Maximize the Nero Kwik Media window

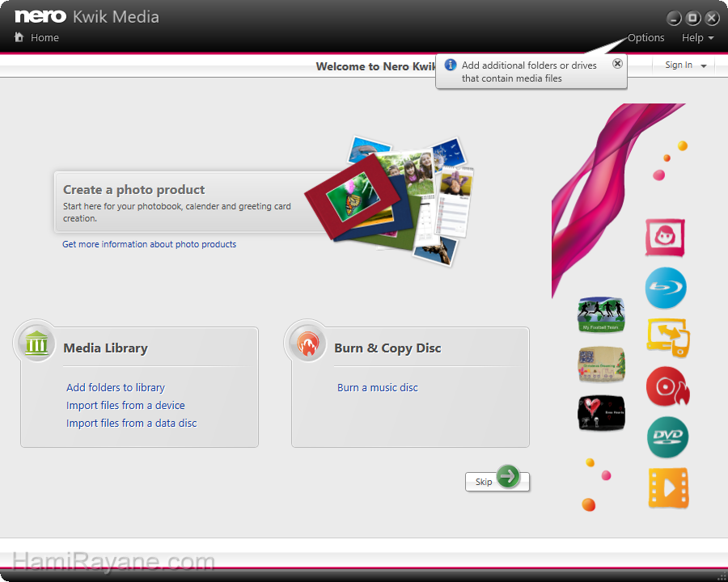click(x=692, y=18)
